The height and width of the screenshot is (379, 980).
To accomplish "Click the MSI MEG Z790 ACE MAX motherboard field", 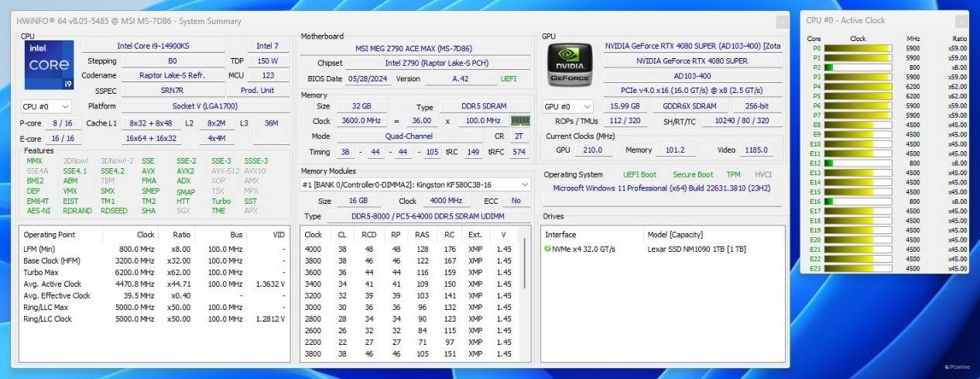I will click(416, 48).
